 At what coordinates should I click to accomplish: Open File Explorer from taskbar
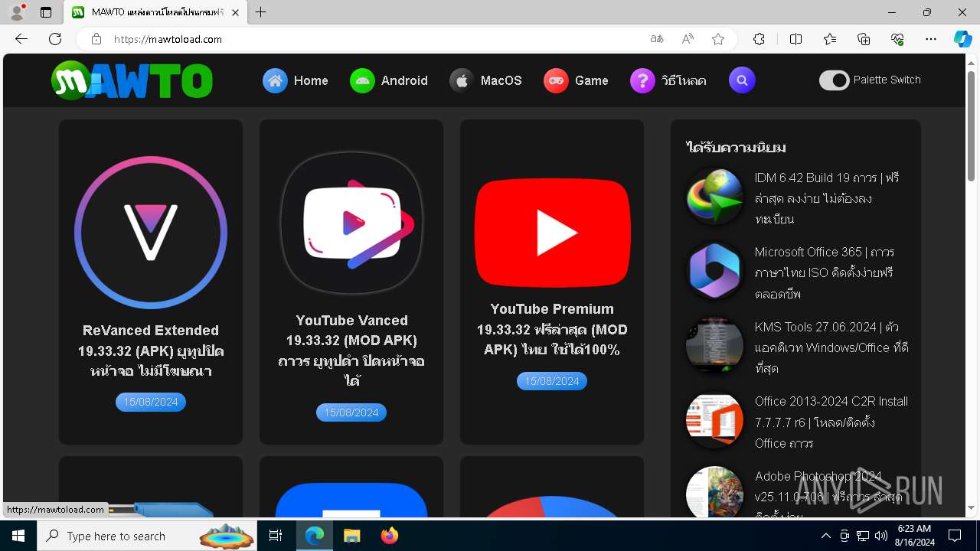(351, 536)
